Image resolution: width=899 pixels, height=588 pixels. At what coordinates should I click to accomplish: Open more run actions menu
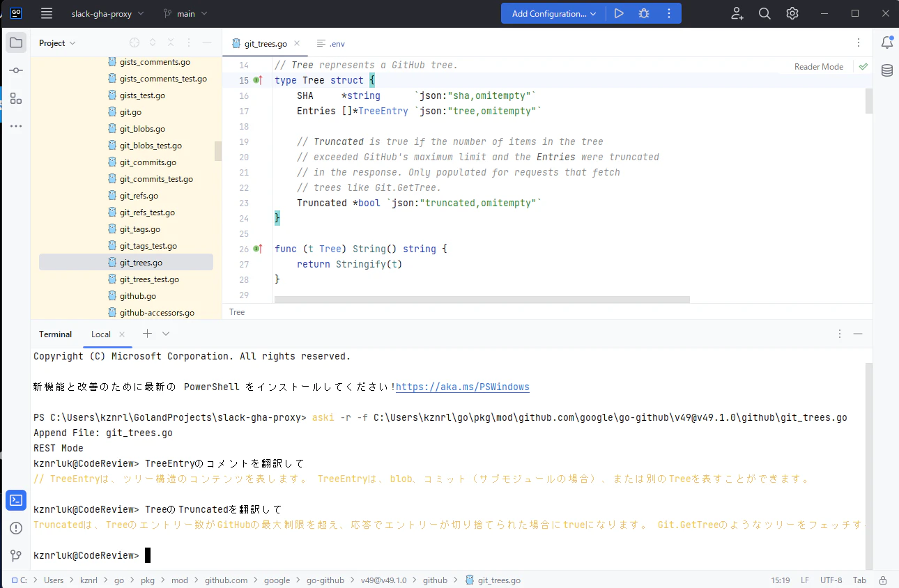coord(669,13)
